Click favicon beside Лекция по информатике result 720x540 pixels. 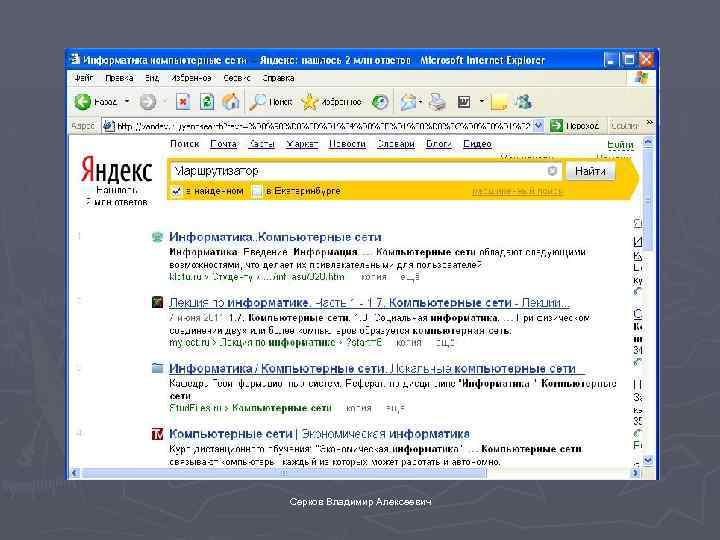tap(158, 302)
